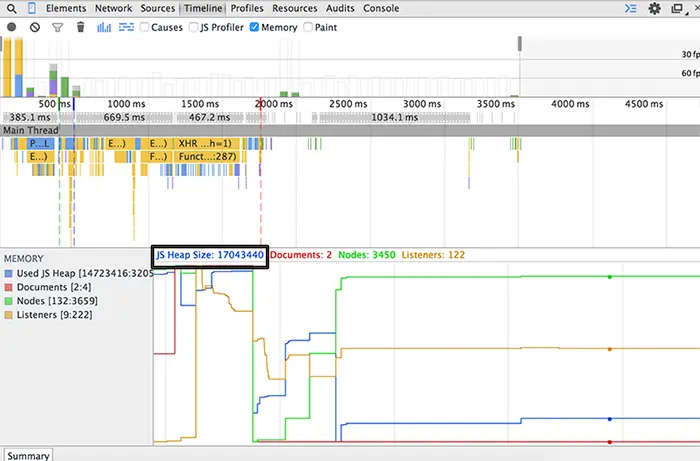Open the Profiles tab

(247, 8)
